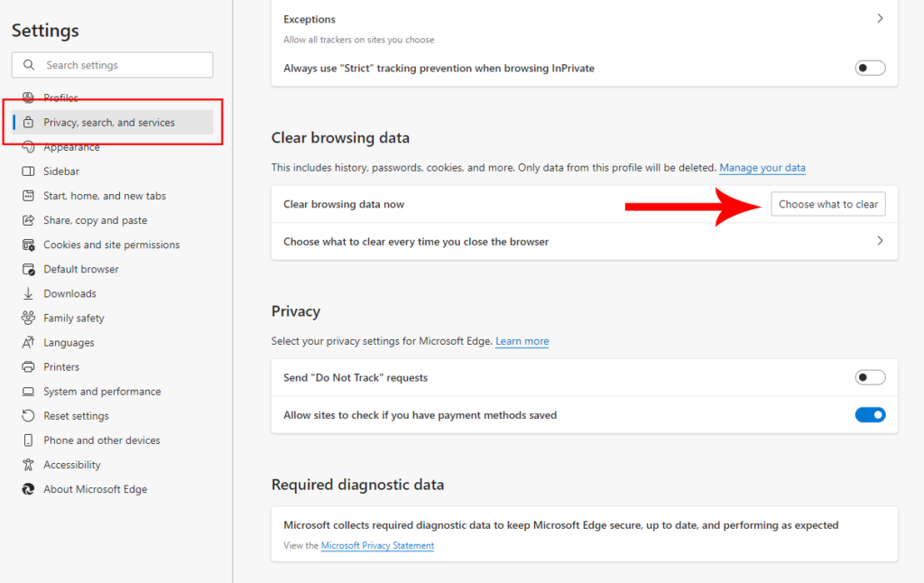Screen dimensions: 924x583
Task: Disable payment methods check toggle
Action: click(870, 415)
